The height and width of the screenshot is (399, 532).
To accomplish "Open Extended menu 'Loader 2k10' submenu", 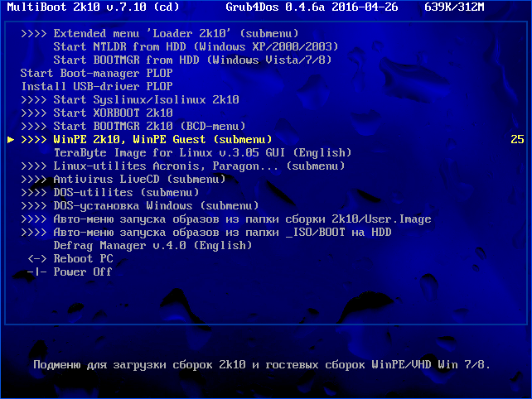I will click(159, 34).
